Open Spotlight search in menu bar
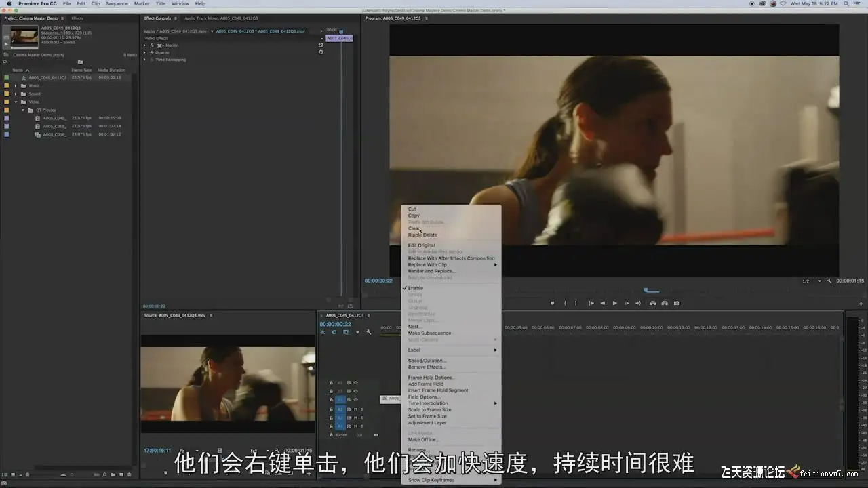 coord(848,3)
